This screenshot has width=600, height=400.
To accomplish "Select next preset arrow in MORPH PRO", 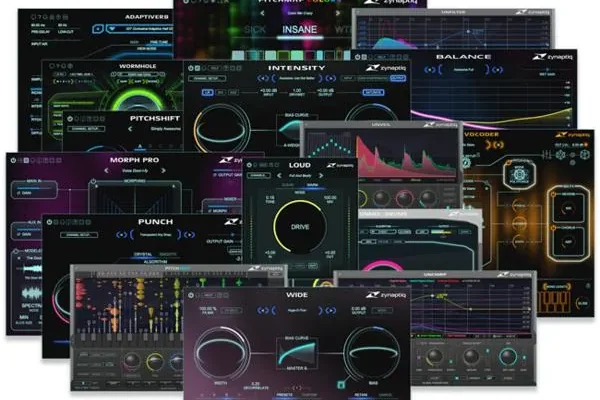I will 163,170.
